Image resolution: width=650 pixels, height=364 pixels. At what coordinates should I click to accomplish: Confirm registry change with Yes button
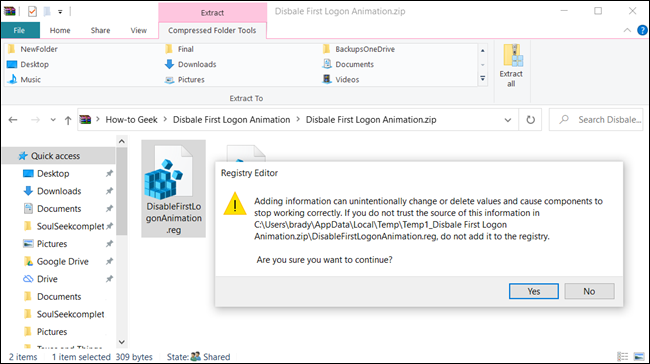(534, 291)
